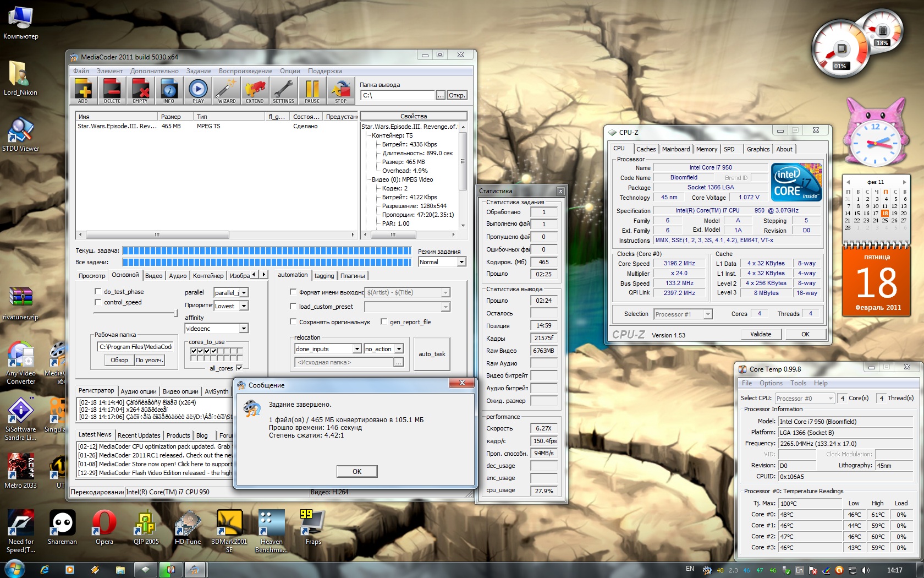Image resolution: width=924 pixels, height=578 pixels.
Task: Enable the load_custom_preset checkbox
Action: tap(293, 307)
